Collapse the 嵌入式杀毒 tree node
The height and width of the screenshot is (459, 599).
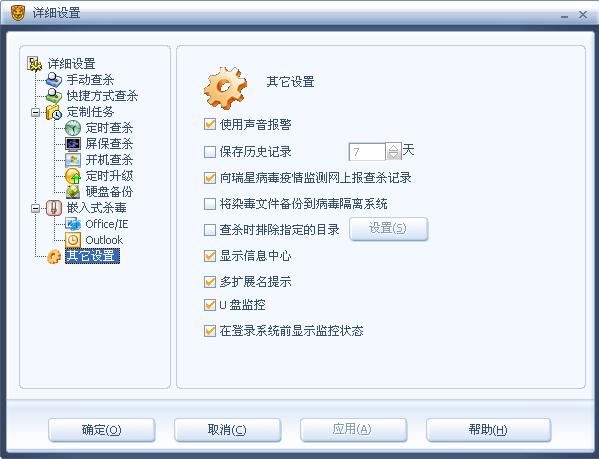point(36,208)
